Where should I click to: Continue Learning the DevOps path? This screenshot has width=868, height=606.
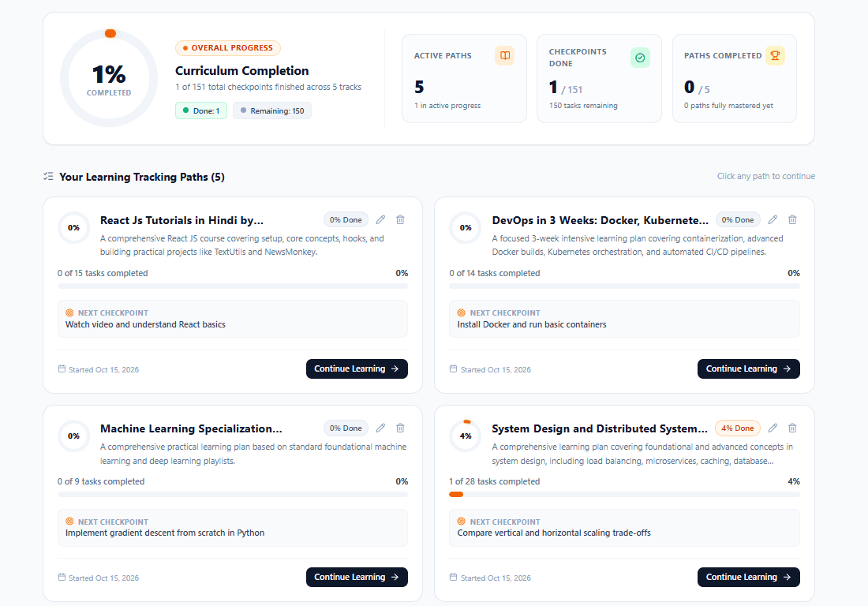click(748, 368)
